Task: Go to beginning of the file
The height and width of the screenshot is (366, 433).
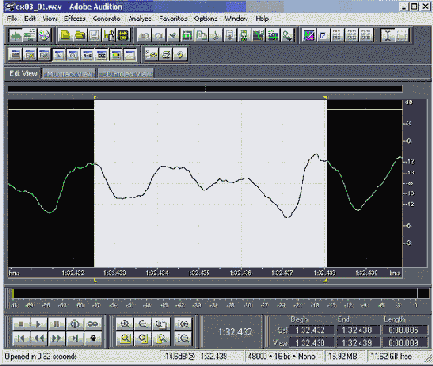Action: [21, 338]
